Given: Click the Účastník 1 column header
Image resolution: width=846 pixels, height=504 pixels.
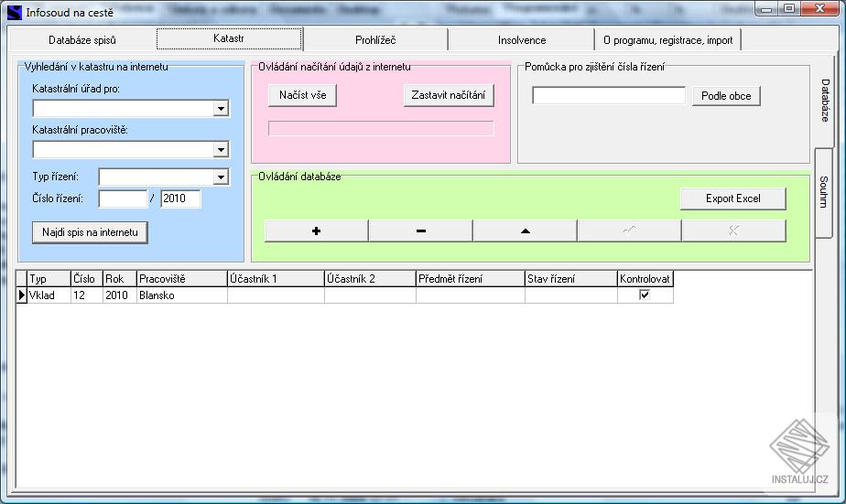Looking at the screenshot, I should click(276, 279).
